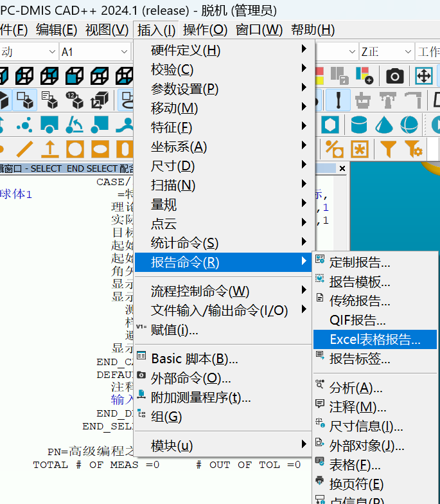The image size is (440, 504).
Task: Close the open 插入(I) menu
Action: [x=157, y=30]
